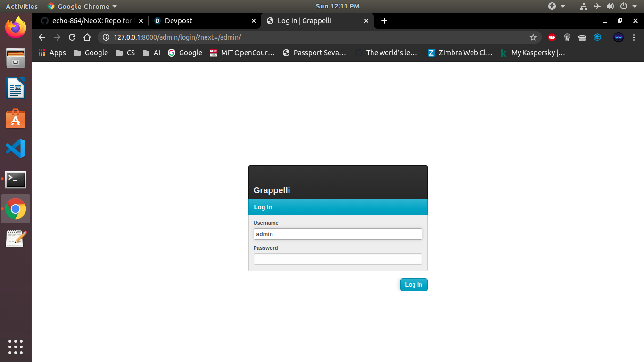Click the address bar URL
This screenshot has height=362, width=644.
[x=177, y=37]
